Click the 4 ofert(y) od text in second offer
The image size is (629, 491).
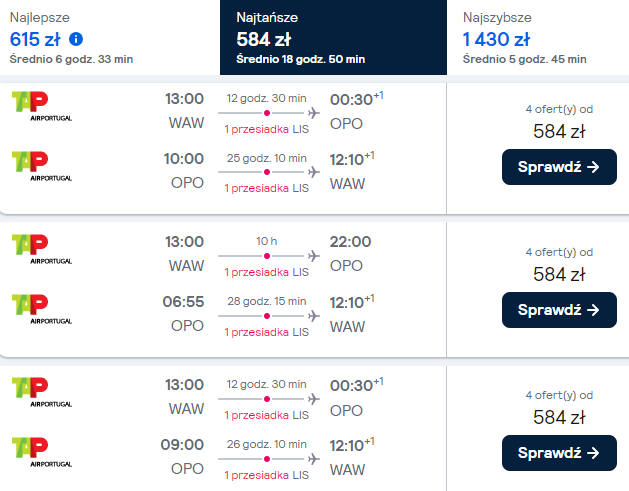559,252
